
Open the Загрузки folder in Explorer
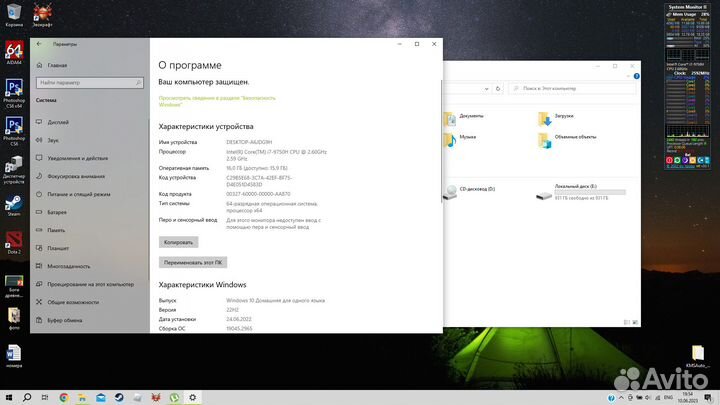click(x=556, y=119)
